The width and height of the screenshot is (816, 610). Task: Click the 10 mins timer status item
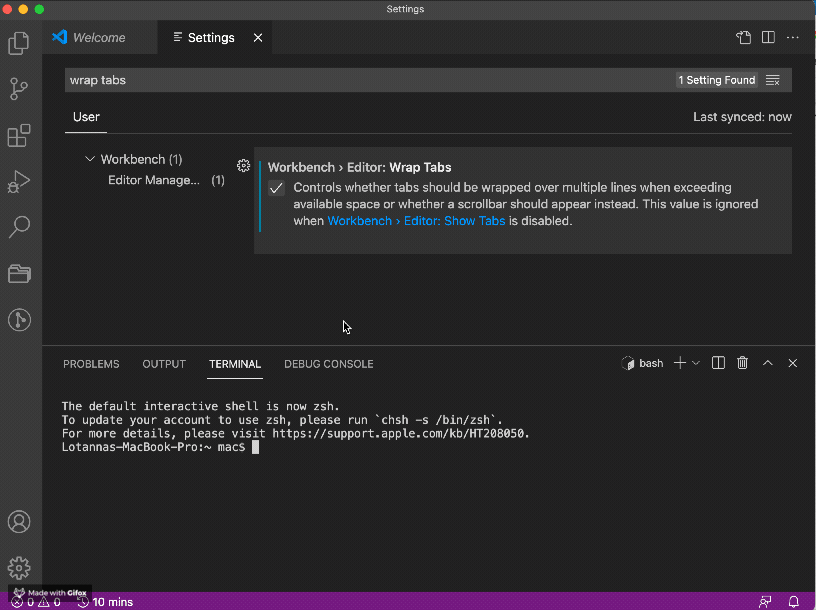(105, 602)
